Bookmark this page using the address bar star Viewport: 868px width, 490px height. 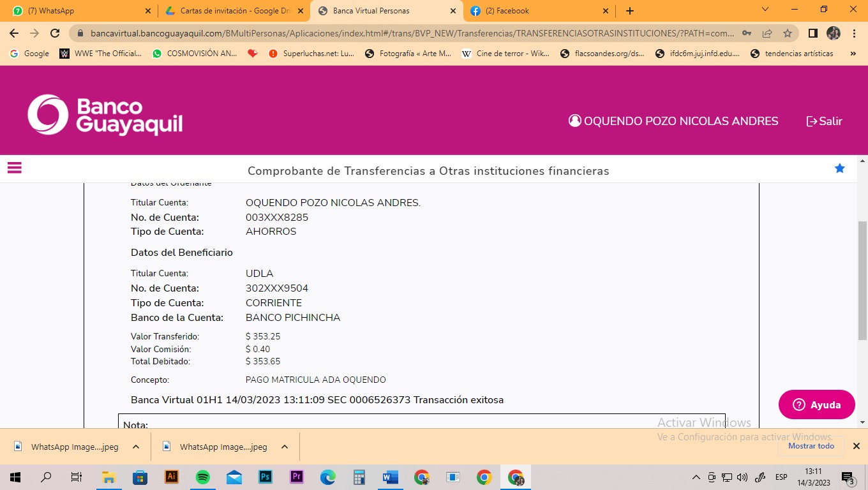coord(788,33)
